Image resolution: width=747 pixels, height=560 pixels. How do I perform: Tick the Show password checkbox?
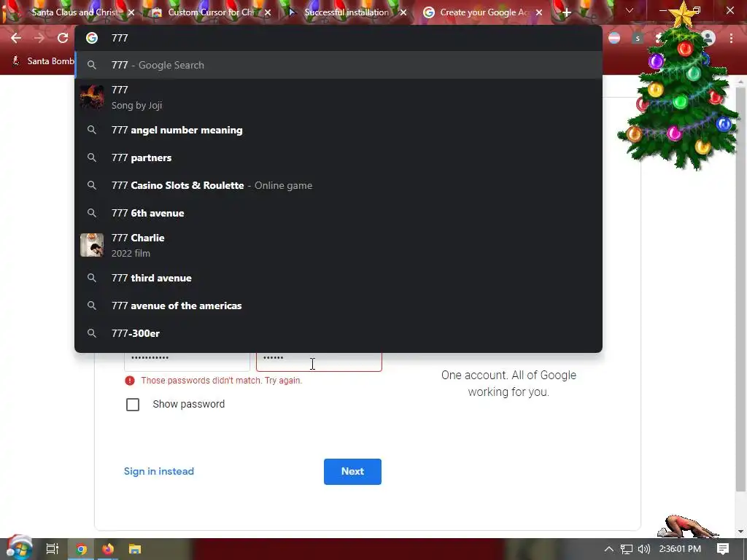tap(133, 404)
